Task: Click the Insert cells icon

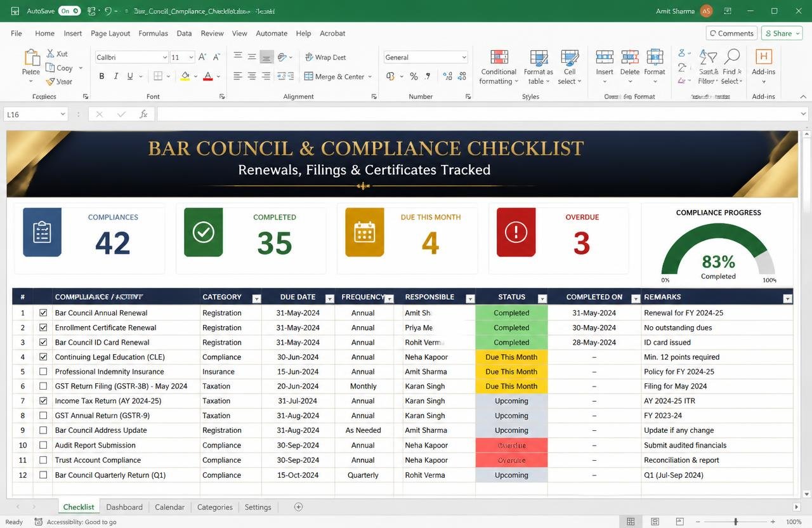Action: (x=605, y=57)
